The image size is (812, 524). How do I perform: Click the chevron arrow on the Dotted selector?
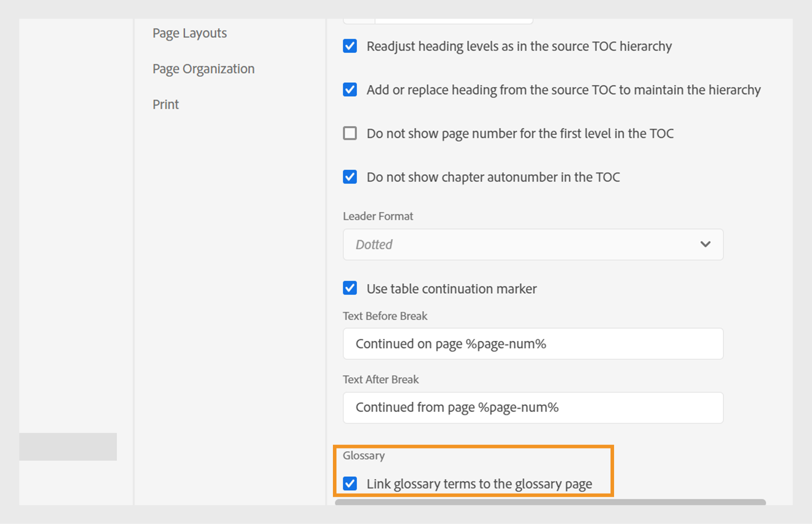[705, 244]
